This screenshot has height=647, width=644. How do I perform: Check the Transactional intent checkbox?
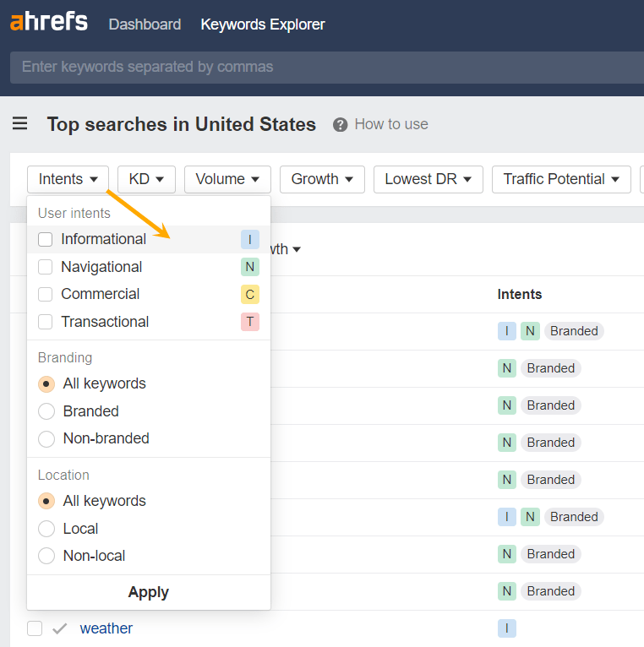tap(45, 322)
